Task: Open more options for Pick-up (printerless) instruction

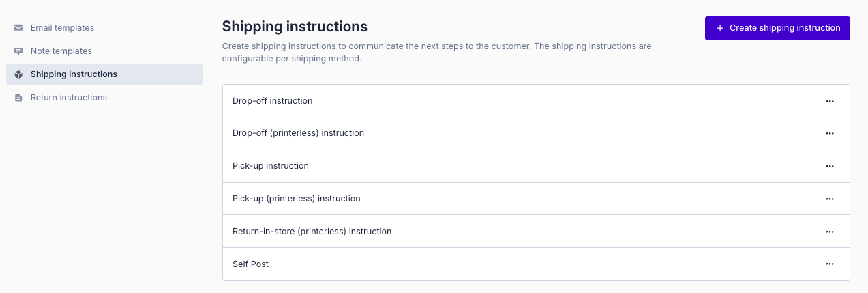Action: coord(830,199)
